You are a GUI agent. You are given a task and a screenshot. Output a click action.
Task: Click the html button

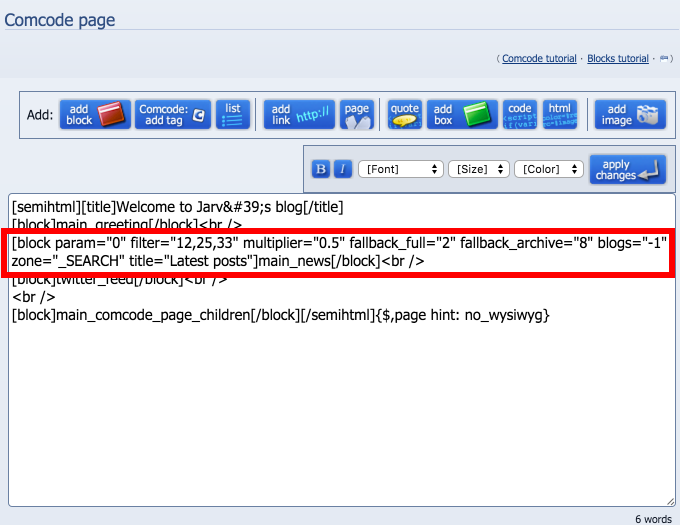[x=560, y=114]
